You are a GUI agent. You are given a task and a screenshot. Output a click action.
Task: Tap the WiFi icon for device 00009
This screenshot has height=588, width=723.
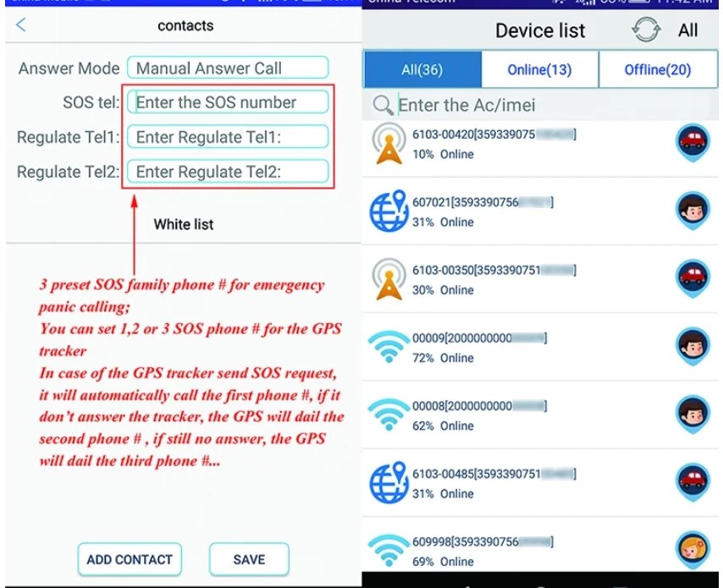(x=389, y=347)
